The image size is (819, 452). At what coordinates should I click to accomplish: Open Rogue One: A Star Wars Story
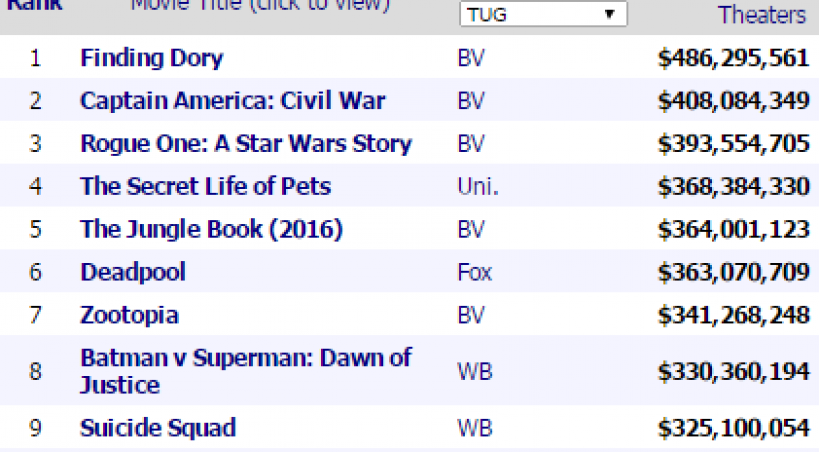(245, 144)
